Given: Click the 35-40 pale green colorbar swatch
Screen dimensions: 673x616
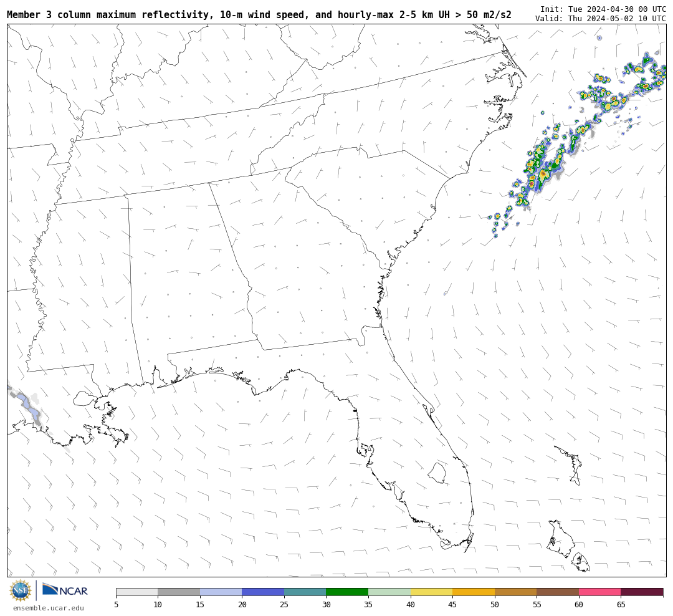Looking at the screenshot, I should (389, 592).
